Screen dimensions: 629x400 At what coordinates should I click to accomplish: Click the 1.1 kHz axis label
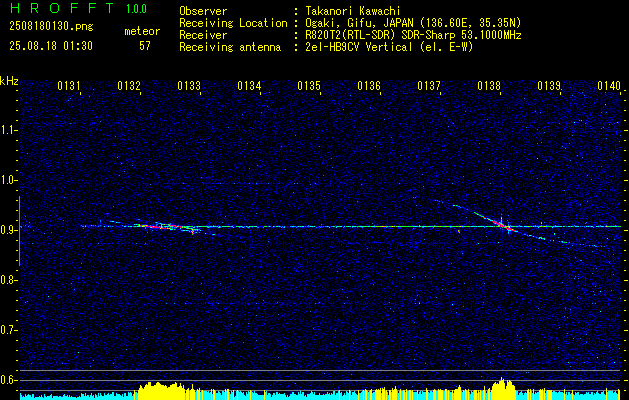(8, 130)
